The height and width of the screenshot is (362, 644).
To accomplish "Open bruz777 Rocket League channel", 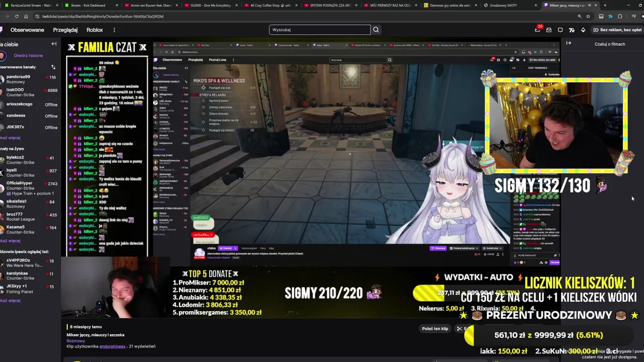I will coord(30,217).
